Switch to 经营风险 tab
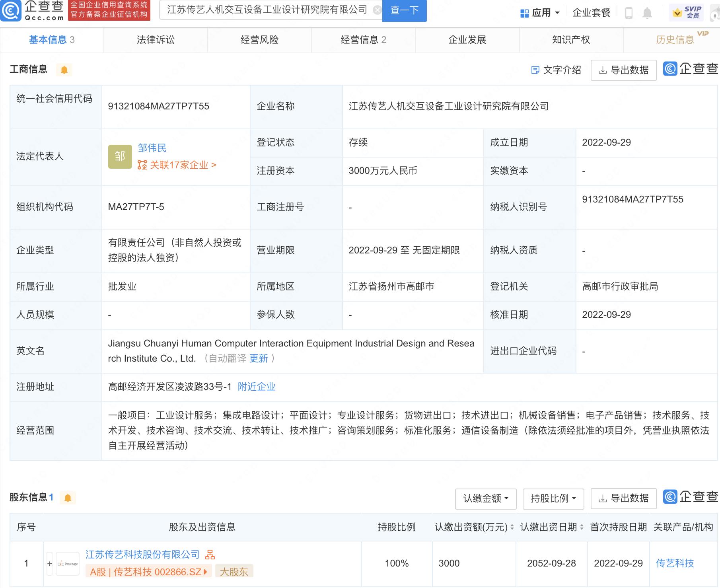Image resolution: width=720 pixels, height=588 pixels. point(259,40)
